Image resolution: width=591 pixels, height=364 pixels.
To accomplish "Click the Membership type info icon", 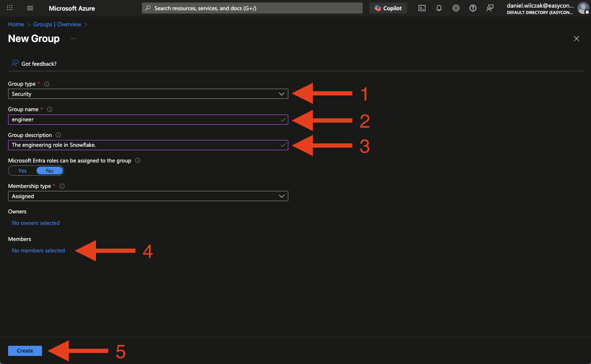I will click(62, 186).
